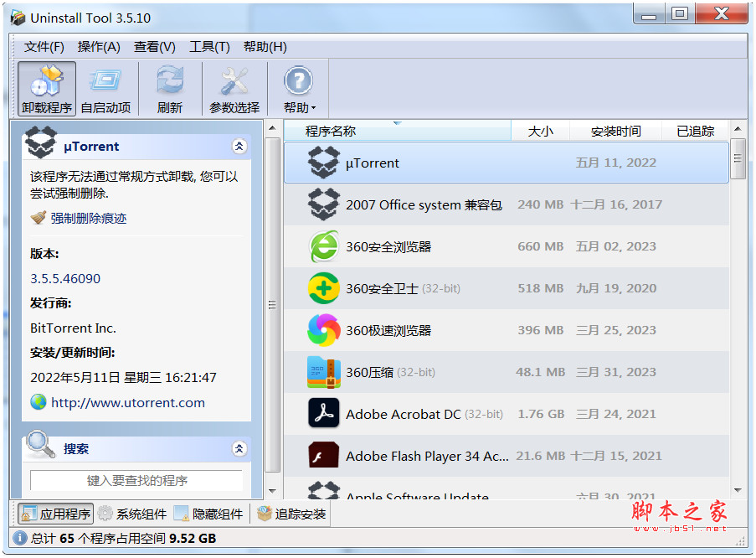Select the 2007 Office system 兼容包 name
Viewport: 756px width, 558px height.
(424, 205)
